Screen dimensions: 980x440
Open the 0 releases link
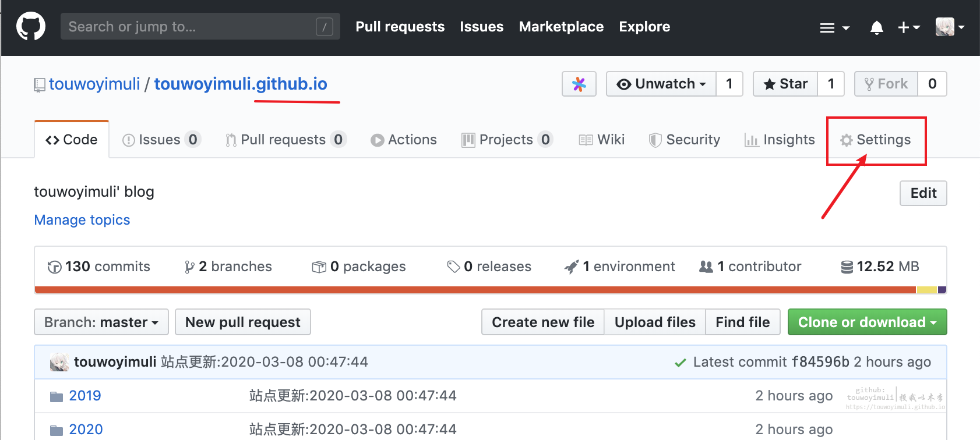(489, 267)
